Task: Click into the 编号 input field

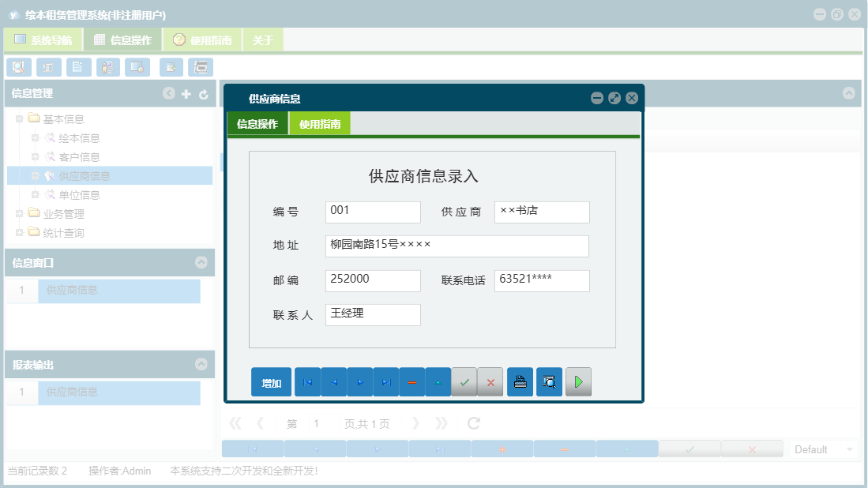Action: click(x=371, y=212)
